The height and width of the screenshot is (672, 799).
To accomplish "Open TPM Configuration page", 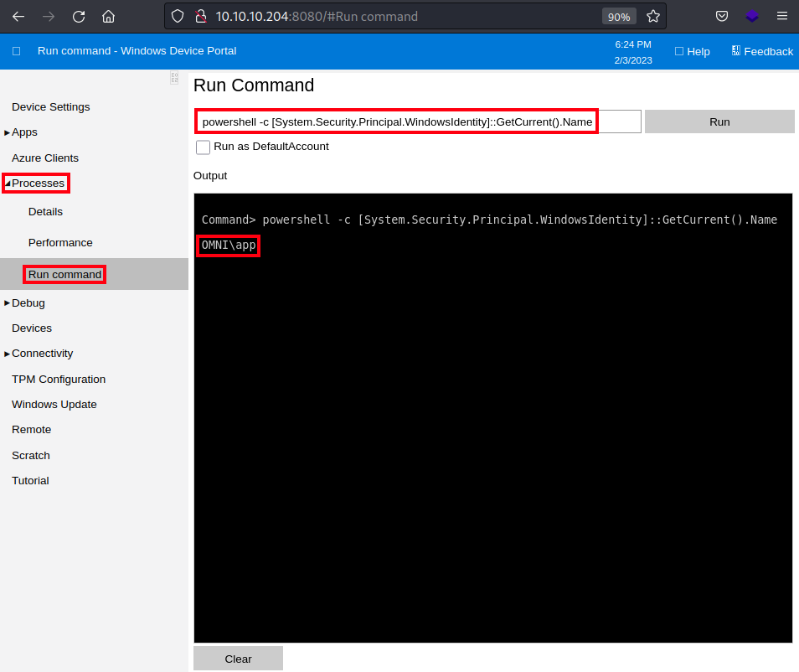I will point(59,380).
